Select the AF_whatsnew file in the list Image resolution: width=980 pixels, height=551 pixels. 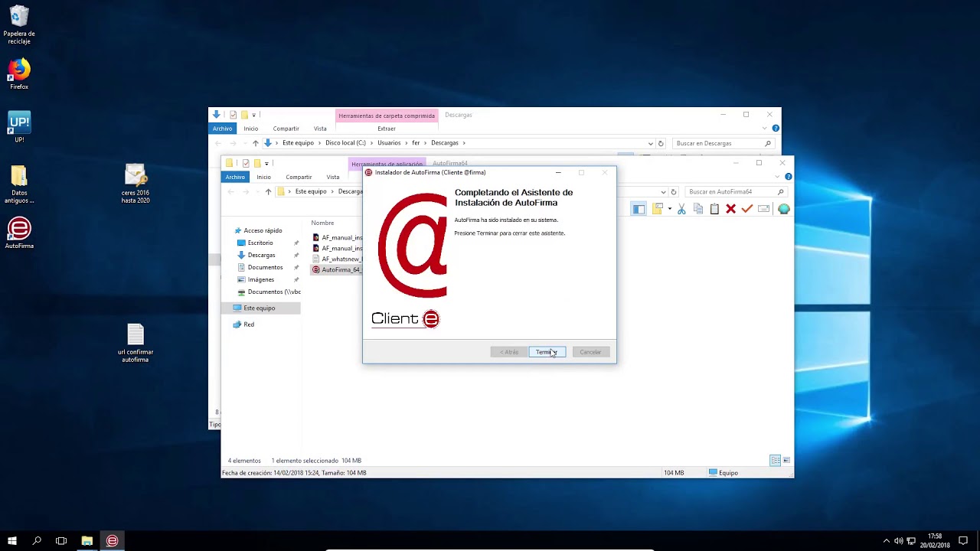pyautogui.click(x=337, y=259)
